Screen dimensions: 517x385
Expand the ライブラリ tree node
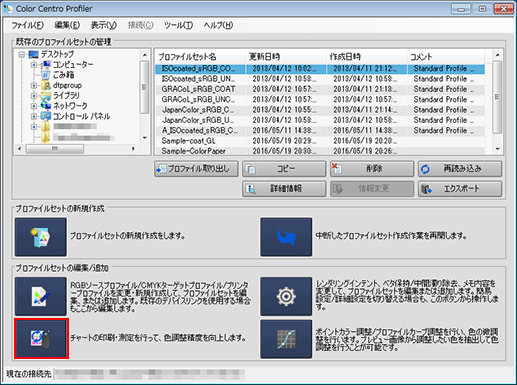tap(34, 96)
